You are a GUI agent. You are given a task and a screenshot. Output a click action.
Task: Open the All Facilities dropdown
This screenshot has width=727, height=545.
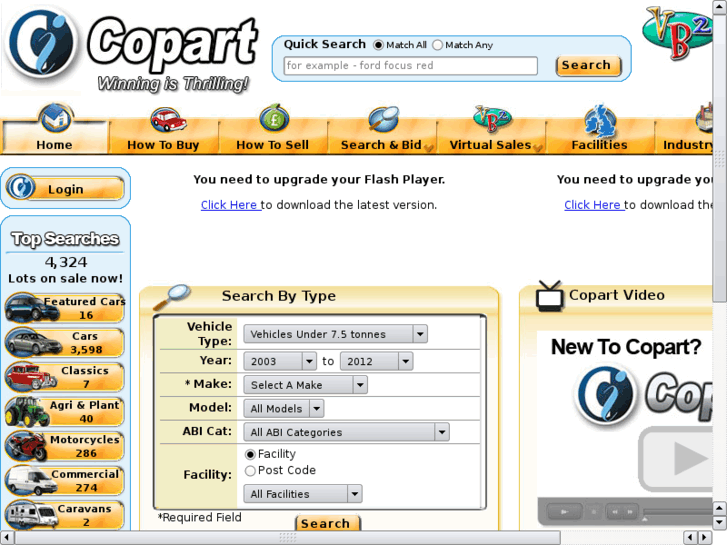303,494
